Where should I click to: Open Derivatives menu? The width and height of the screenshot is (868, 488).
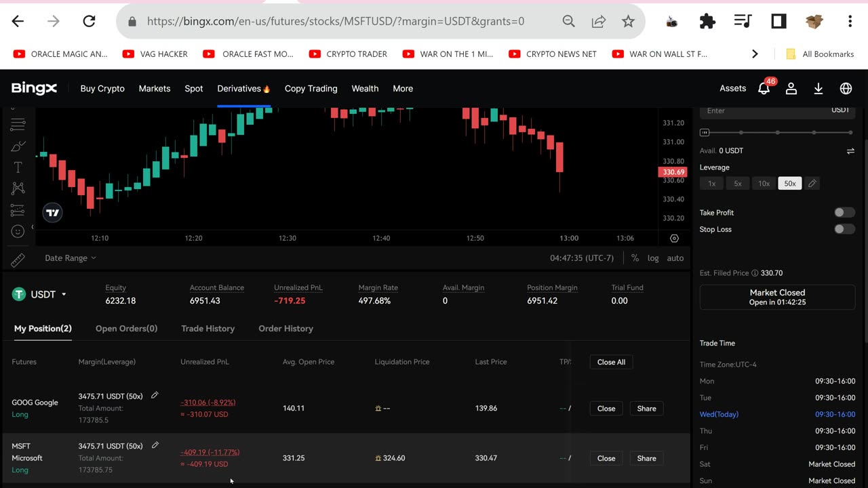point(243,89)
